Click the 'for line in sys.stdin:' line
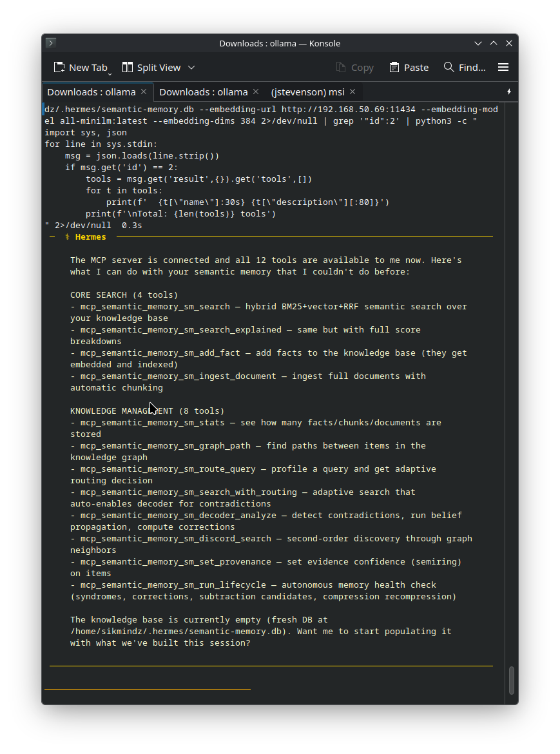The width and height of the screenshot is (560, 754). (101, 144)
